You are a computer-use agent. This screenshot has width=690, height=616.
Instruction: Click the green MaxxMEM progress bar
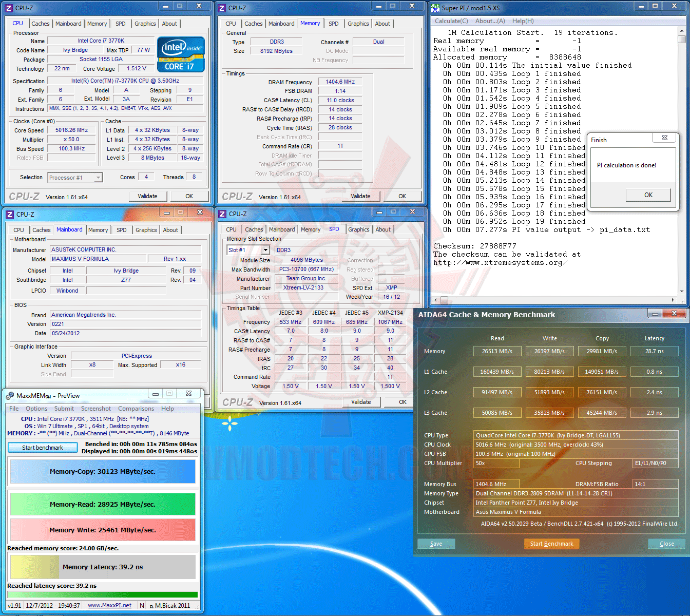[102, 595]
